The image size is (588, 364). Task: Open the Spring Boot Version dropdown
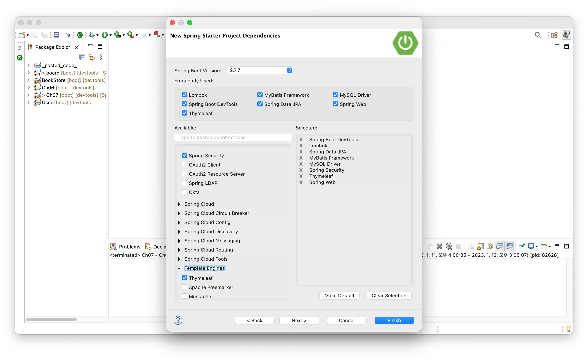click(x=260, y=70)
